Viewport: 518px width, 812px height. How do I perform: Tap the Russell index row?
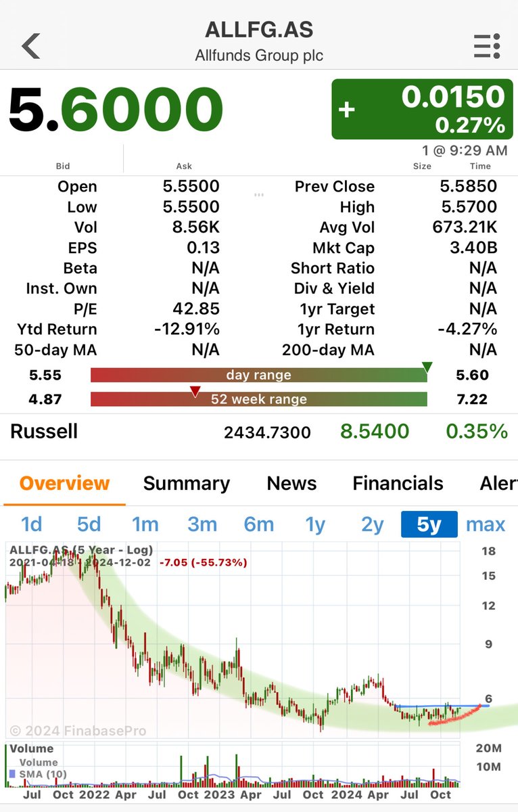(259, 432)
